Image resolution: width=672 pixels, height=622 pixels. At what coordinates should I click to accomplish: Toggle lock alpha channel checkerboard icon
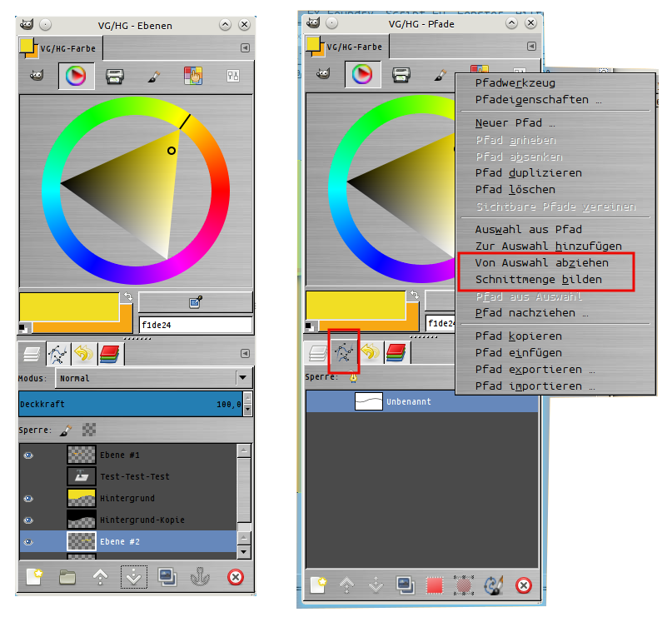(89, 430)
